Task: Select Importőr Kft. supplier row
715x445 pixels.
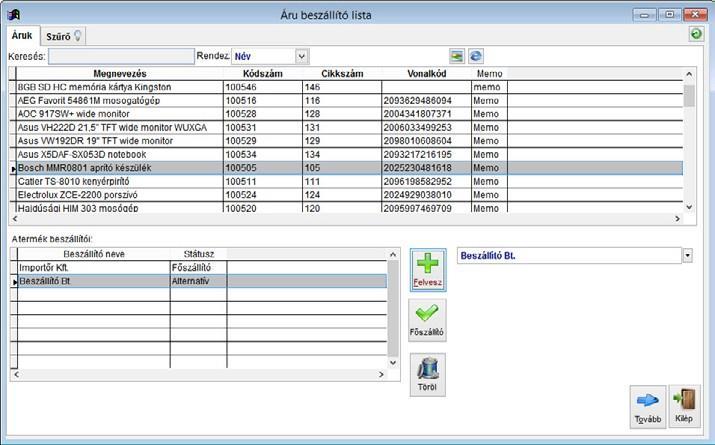Action: (x=202, y=268)
